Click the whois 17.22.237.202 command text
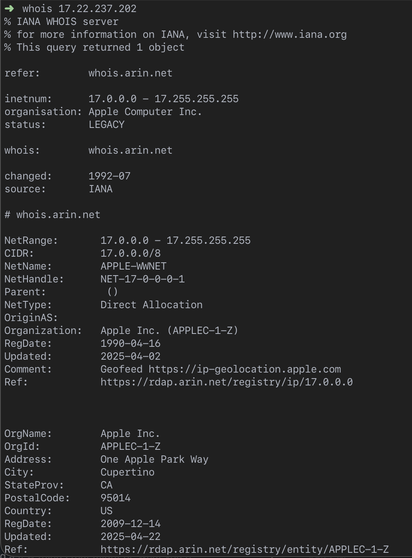The width and height of the screenshot is (412, 558). pos(79,9)
